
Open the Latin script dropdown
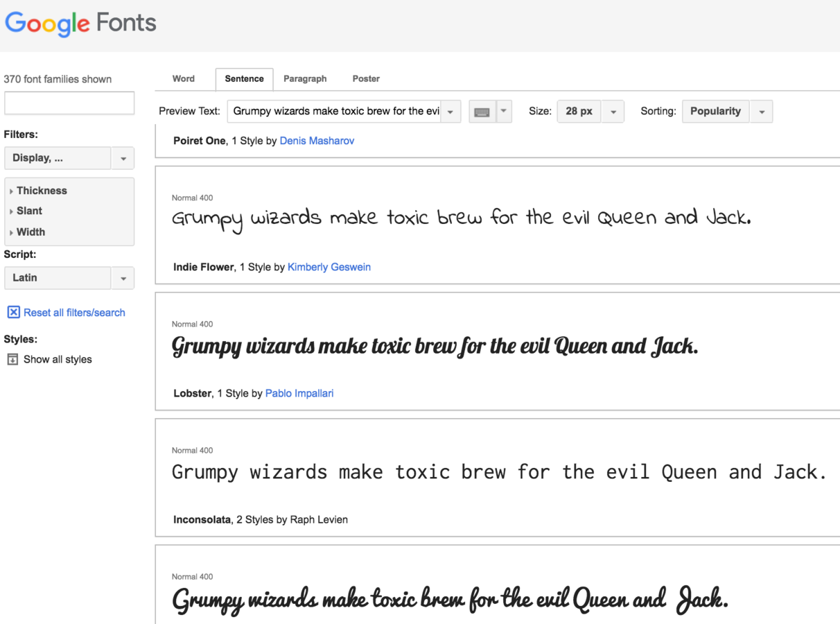click(x=69, y=278)
